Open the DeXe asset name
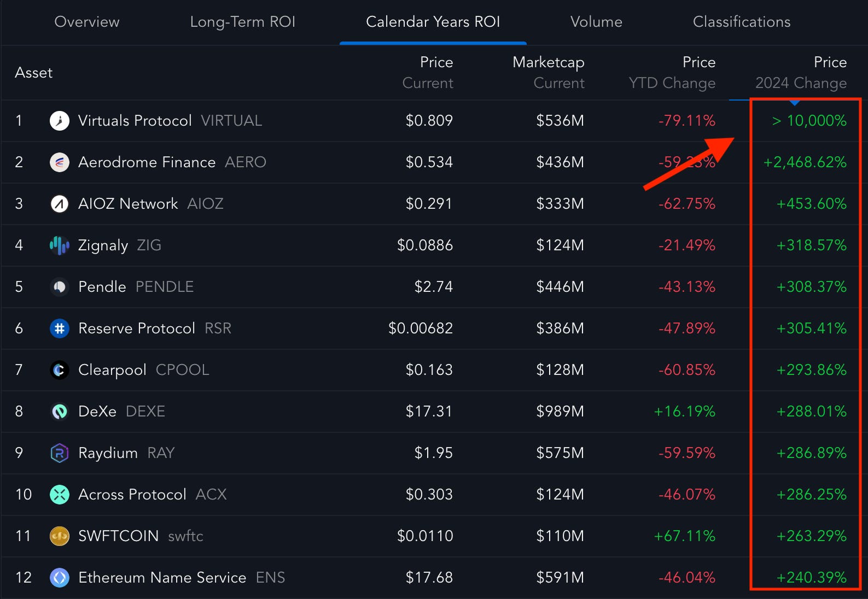The height and width of the screenshot is (599, 868). click(x=97, y=411)
